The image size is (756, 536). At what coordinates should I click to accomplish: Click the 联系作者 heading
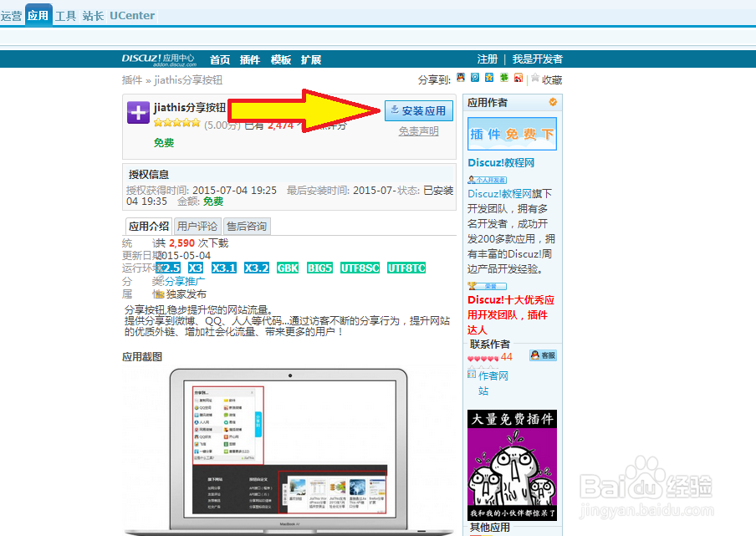489,345
